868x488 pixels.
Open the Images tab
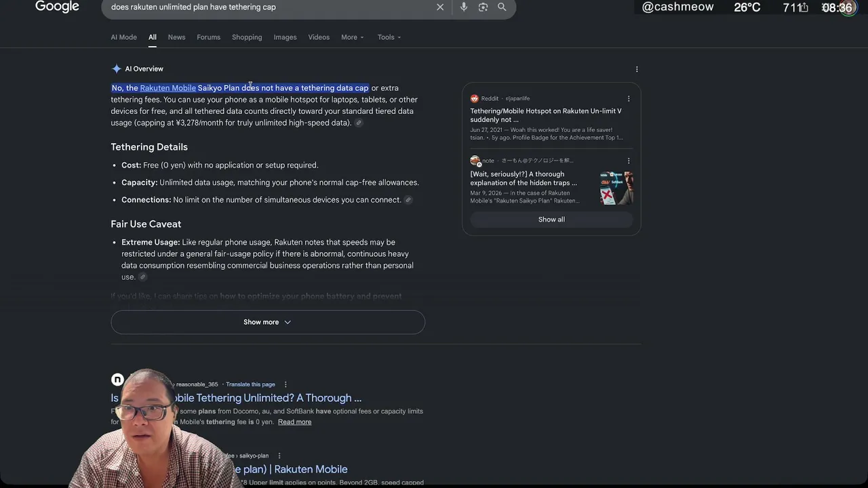point(285,37)
